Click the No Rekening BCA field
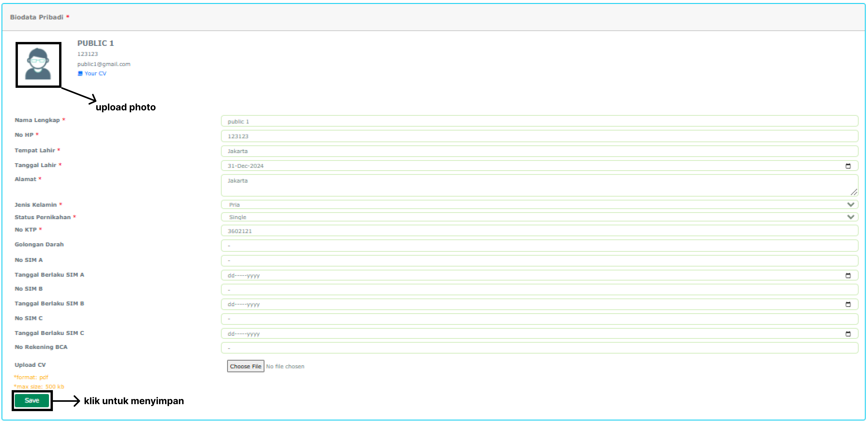 [539, 348]
